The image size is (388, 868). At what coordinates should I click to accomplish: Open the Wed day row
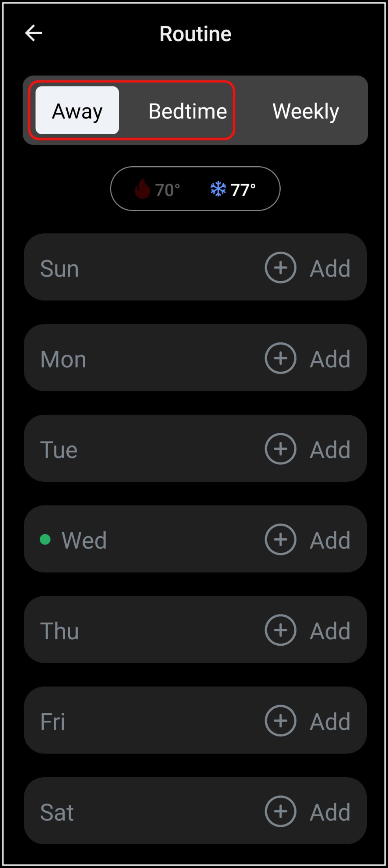tap(195, 539)
